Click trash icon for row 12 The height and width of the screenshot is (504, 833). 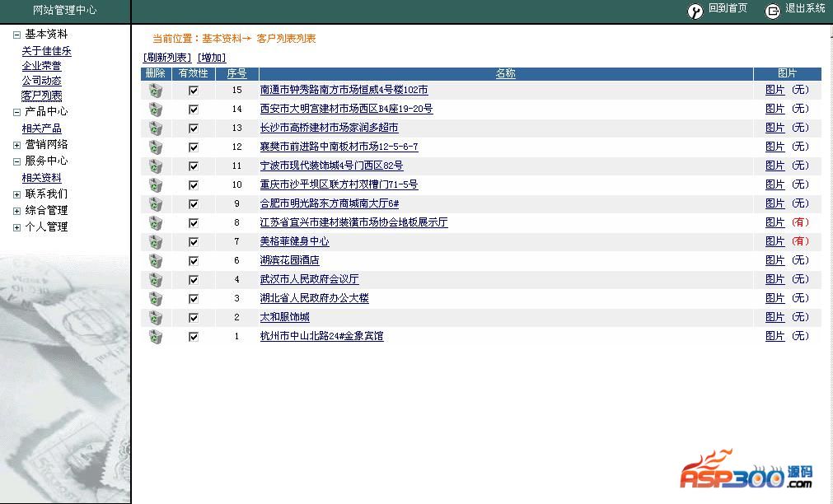(x=155, y=147)
